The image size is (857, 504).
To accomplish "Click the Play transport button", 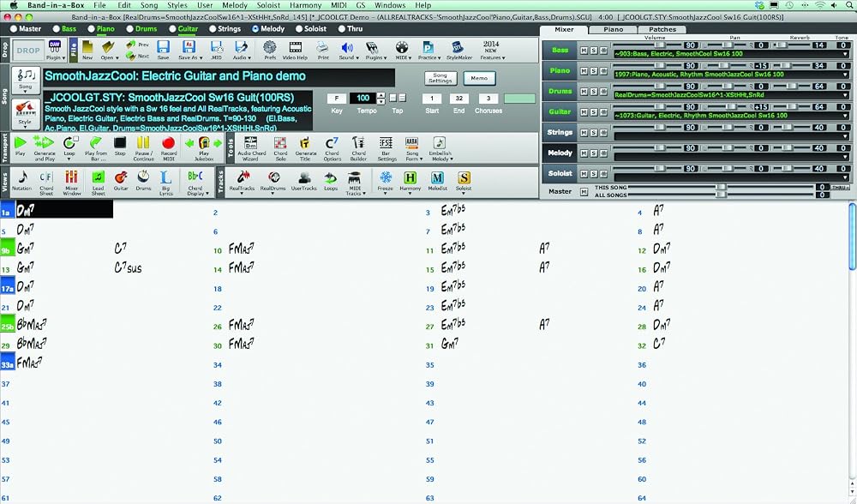I will [x=21, y=146].
